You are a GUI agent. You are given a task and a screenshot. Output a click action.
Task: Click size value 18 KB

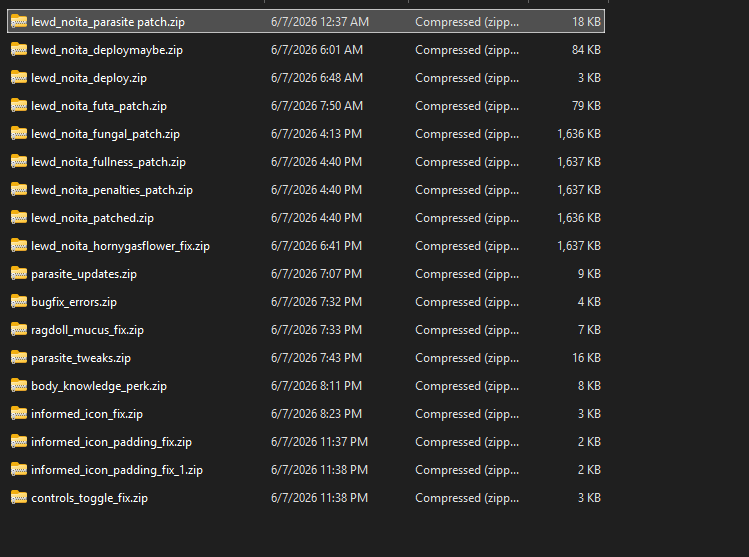point(586,22)
